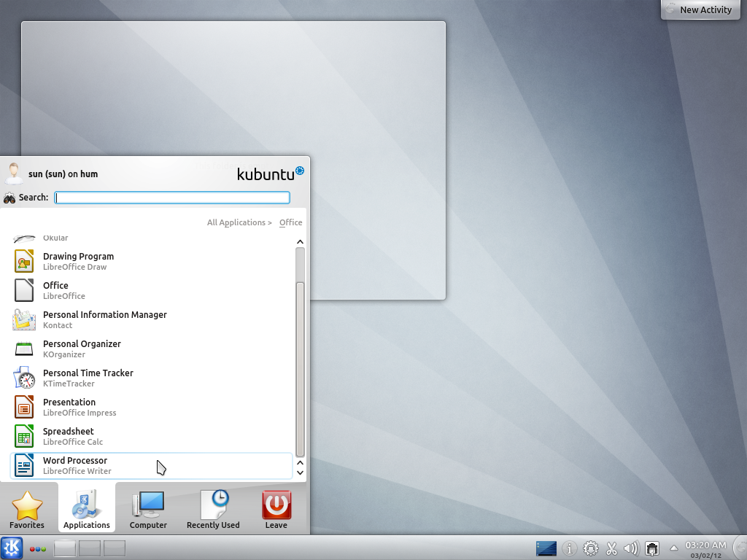Screen dimensions: 747x560
Task: Click the digital clock showing 03:20 AM
Action: point(705,545)
